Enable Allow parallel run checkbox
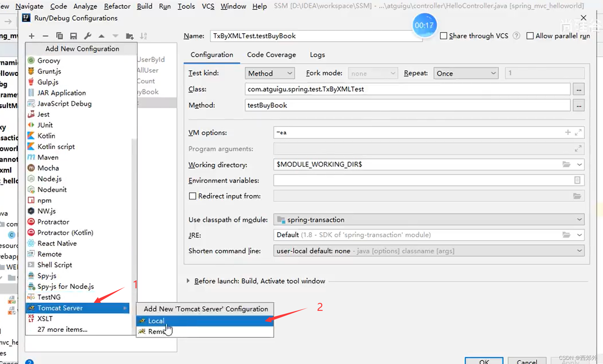This screenshot has height=364, width=603. point(530,36)
